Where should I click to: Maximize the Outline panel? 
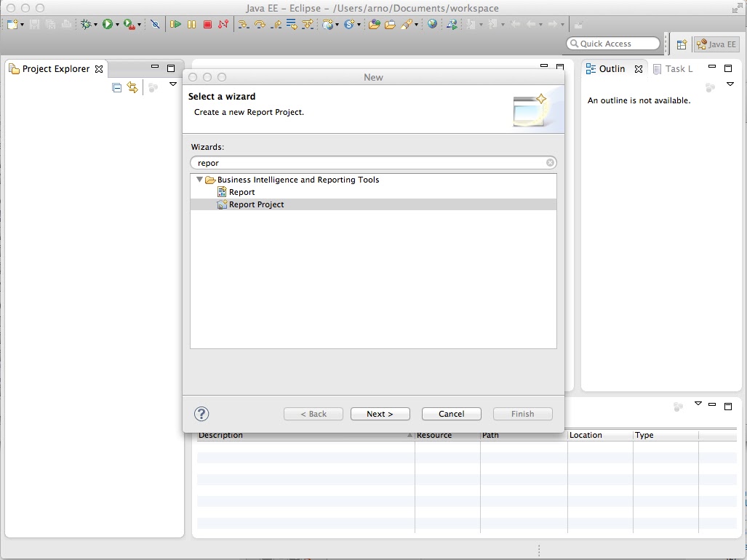[x=728, y=68]
